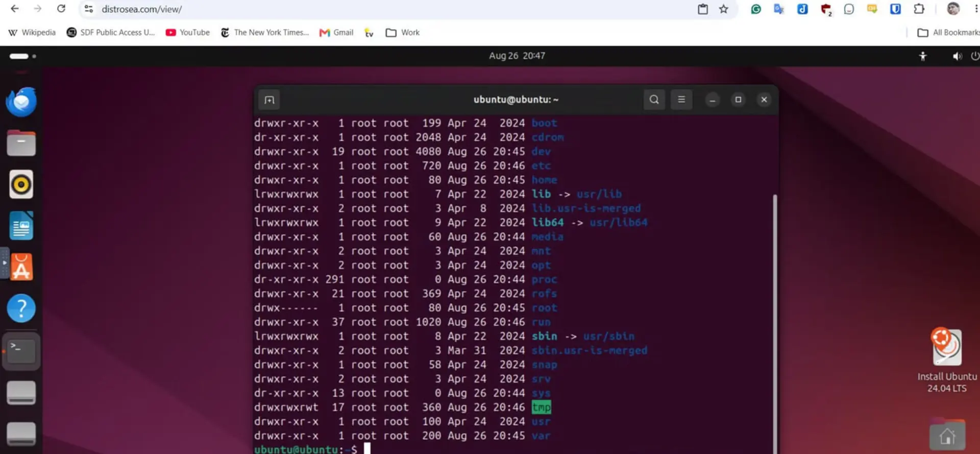
Task: Open The New York Times bookmark
Action: 265,32
